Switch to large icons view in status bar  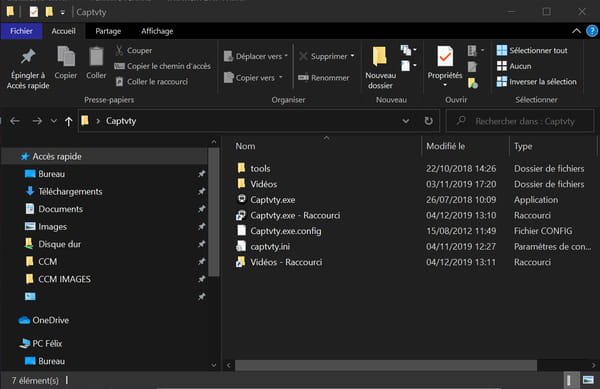coord(588,380)
